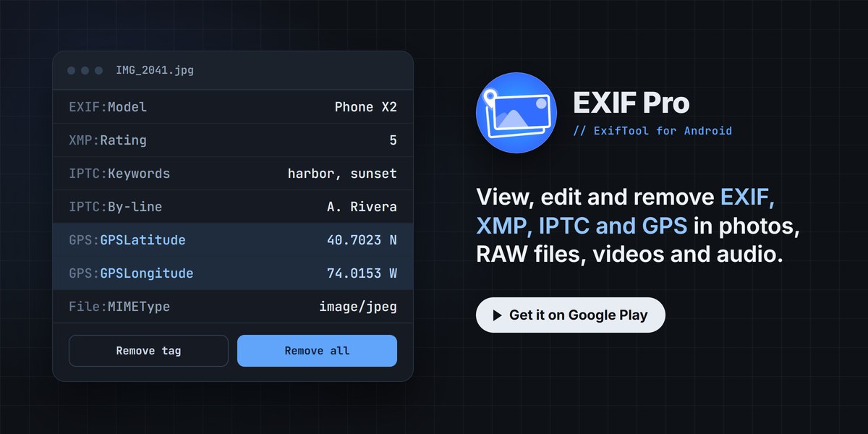Click the EXIF Pro heading
Screen dimensions: 868x434
[x=631, y=103]
